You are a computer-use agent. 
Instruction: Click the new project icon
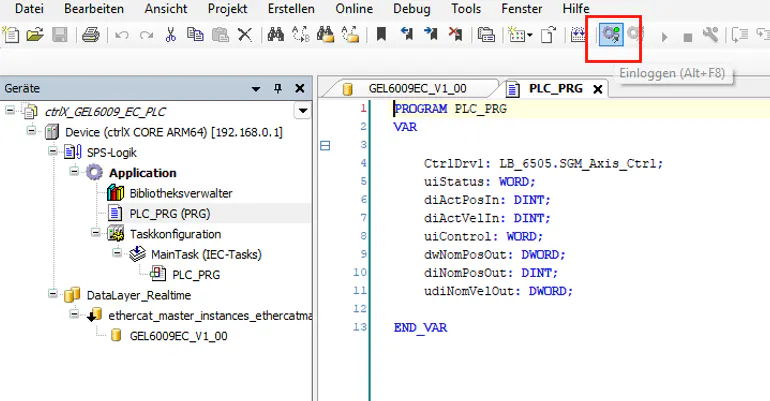(x=11, y=35)
